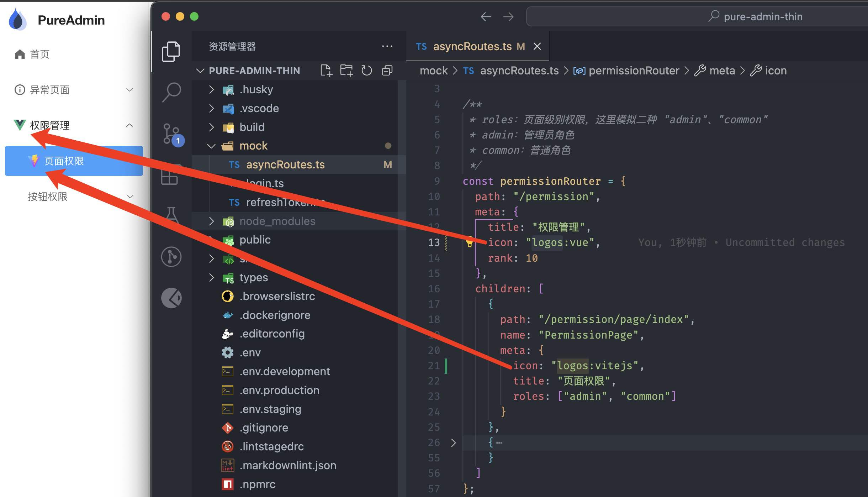Viewport: 868px width, 497px height.
Task: Collapse the mock folder
Action: coord(211,146)
